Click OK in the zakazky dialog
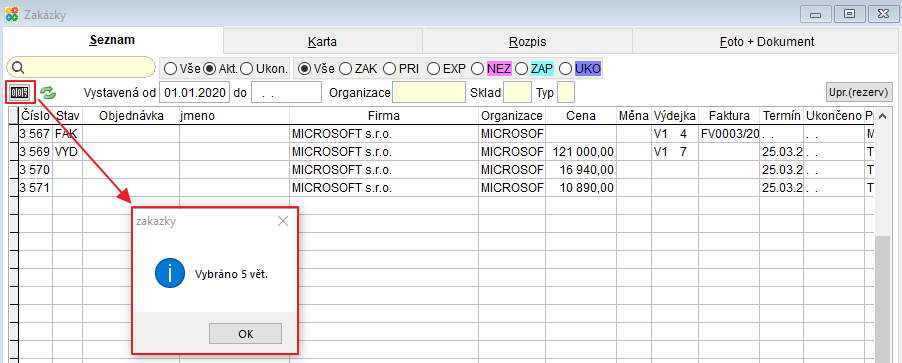 point(245,334)
